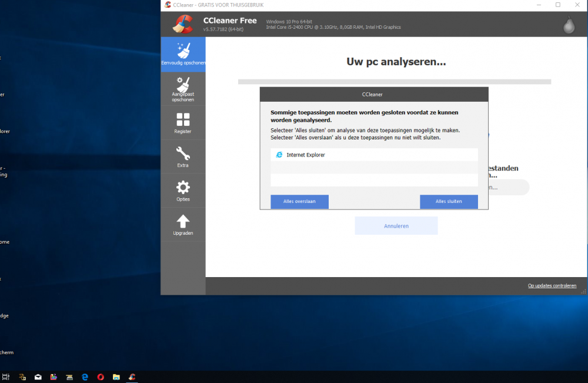Open File Explorer from the taskbar
The image size is (588, 383).
[x=116, y=377]
